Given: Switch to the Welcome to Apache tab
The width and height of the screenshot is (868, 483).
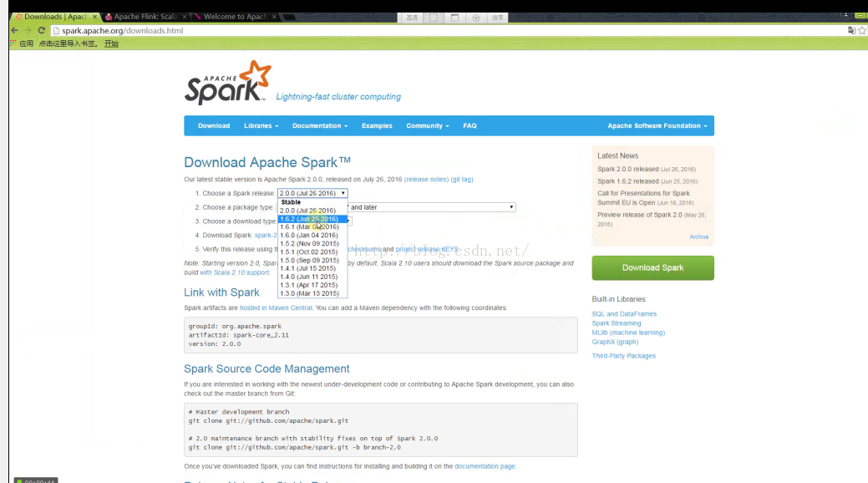Looking at the screenshot, I should pyautogui.click(x=235, y=17).
